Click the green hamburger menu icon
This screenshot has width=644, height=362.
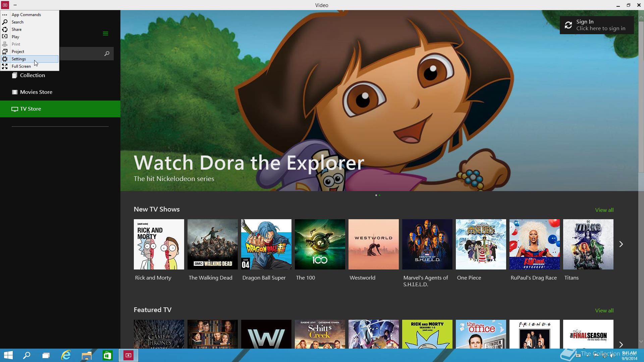click(x=105, y=34)
